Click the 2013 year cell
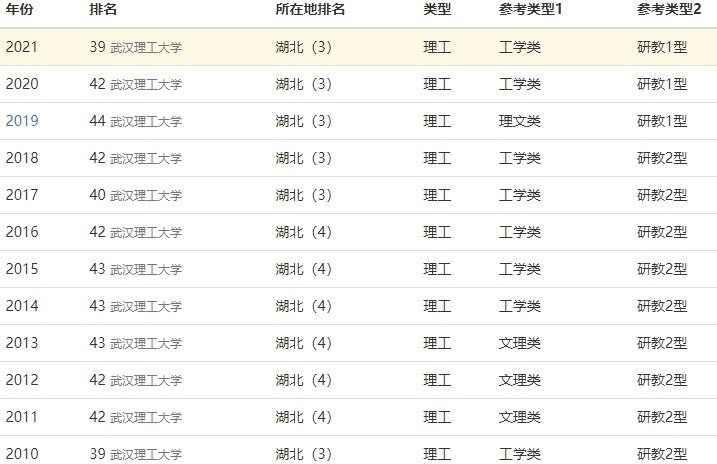 tap(22, 343)
